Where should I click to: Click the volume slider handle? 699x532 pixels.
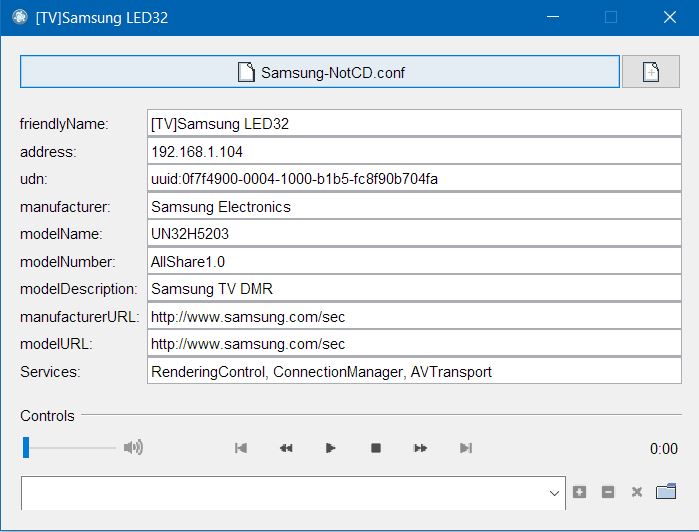click(x=26, y=447)
